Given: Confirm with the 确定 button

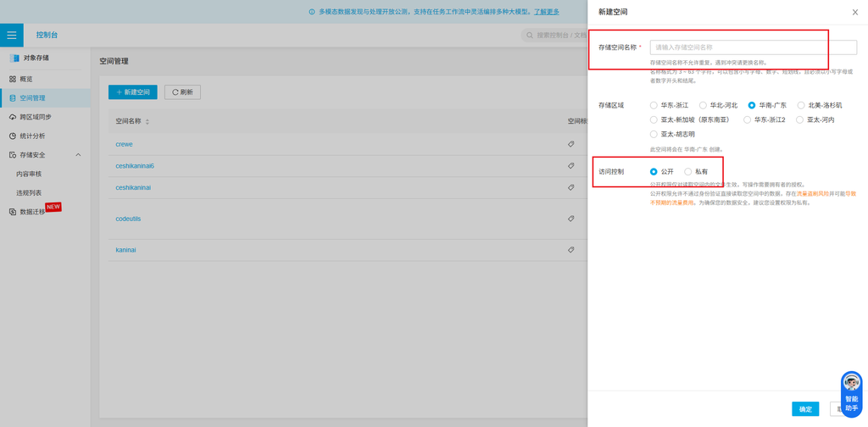Looking at the screenshot, I should [x=805, y=409].
